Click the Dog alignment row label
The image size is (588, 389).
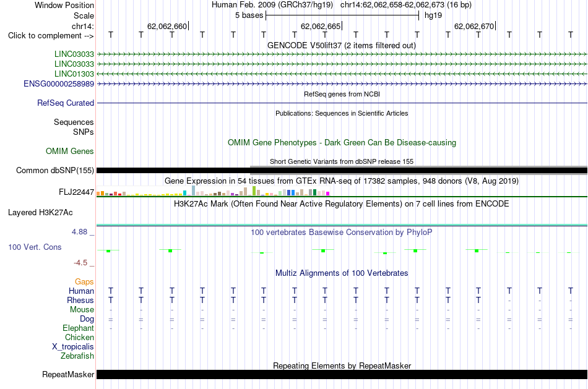tap(87, 319)
